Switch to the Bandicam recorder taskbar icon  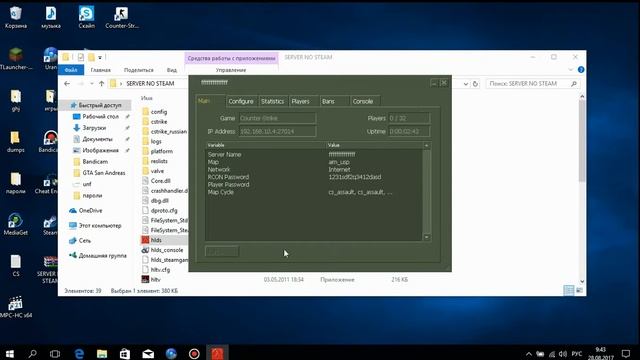194,353
